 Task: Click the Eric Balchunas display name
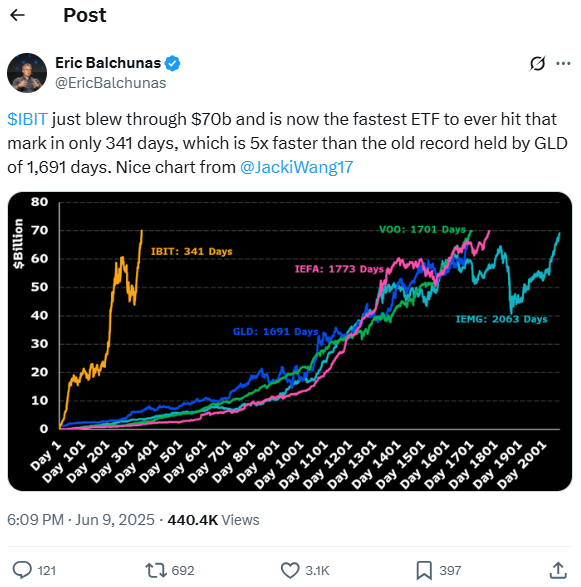click(108, 63)
